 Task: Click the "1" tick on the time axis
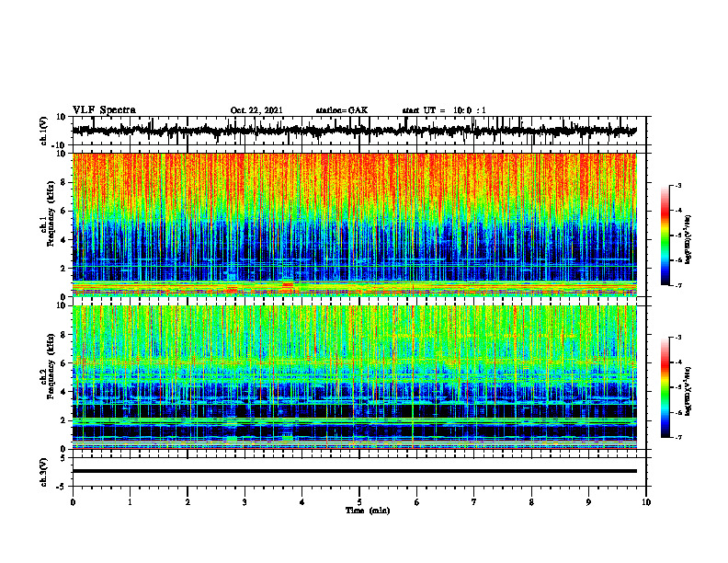click(130, 502)
